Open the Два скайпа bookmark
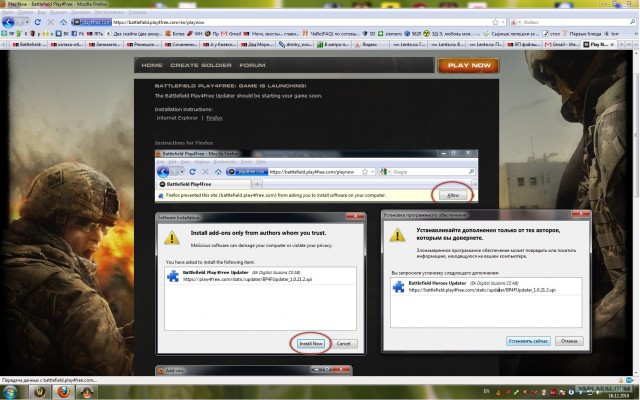This screenshot has width=640, height=400. point(133,33)
